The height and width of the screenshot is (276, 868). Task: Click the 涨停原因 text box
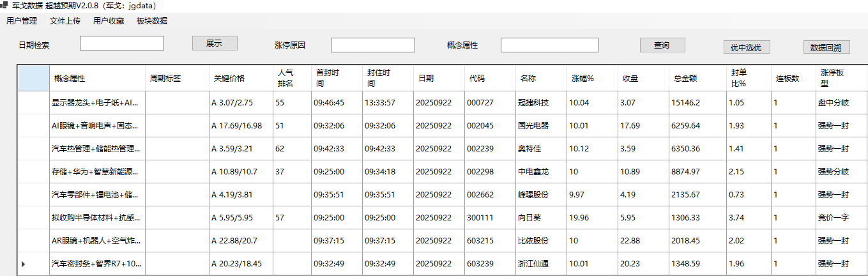click(372, 45)
